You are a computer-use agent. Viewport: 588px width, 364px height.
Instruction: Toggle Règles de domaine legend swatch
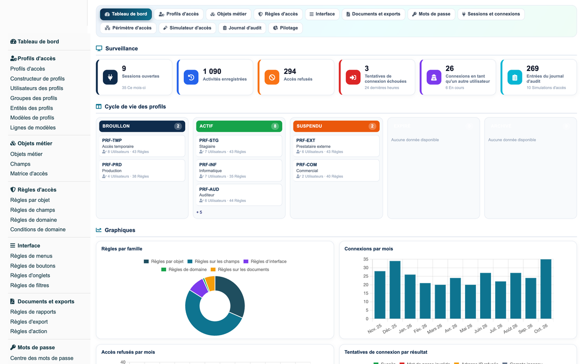click(164, 270)
